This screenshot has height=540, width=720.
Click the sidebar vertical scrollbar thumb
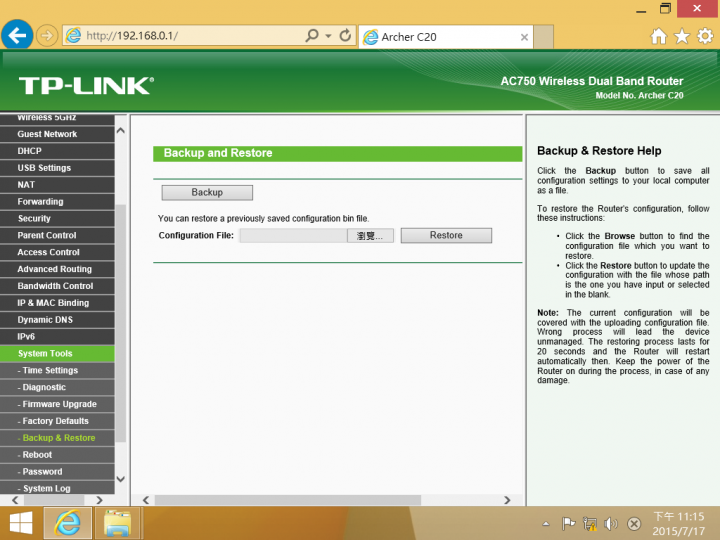coord(121,323)
